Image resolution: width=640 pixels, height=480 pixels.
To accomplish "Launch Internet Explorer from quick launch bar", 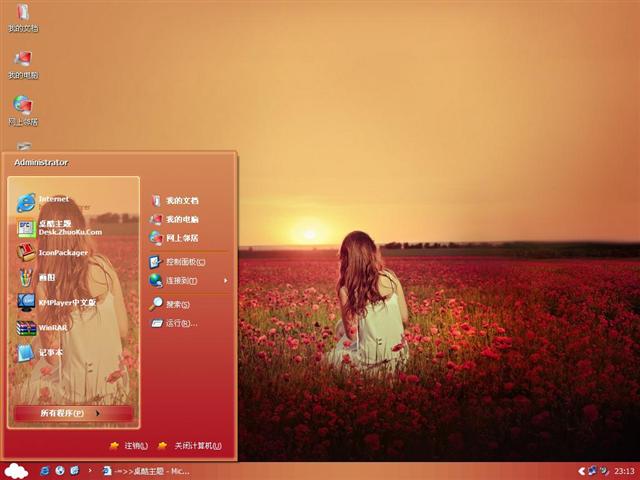I will tap(45, 471).
